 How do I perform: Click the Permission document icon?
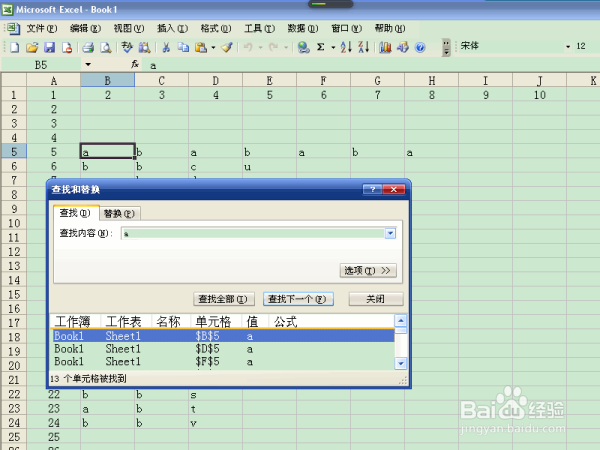pyautogui.click(x=67, y=47)
